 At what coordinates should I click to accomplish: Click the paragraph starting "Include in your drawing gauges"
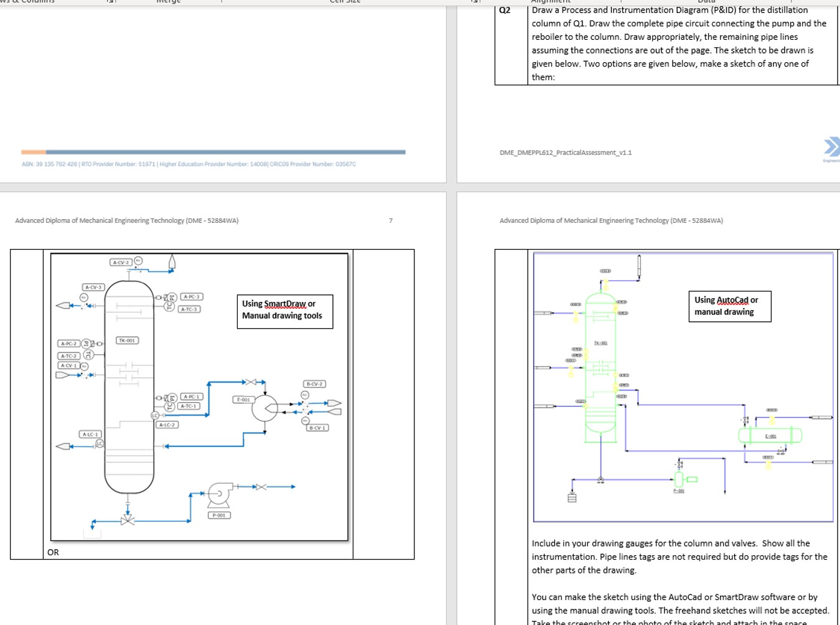click(x=679, y=557)
